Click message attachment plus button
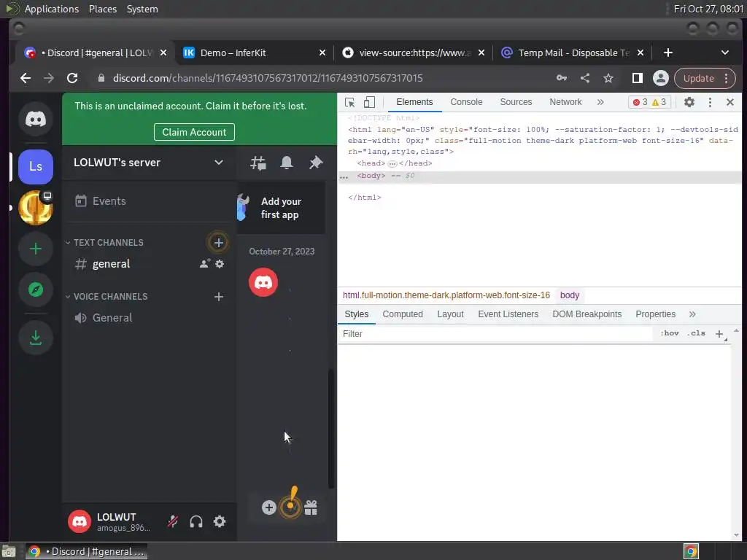Screen dimensions: 747x560 (268, 507)
